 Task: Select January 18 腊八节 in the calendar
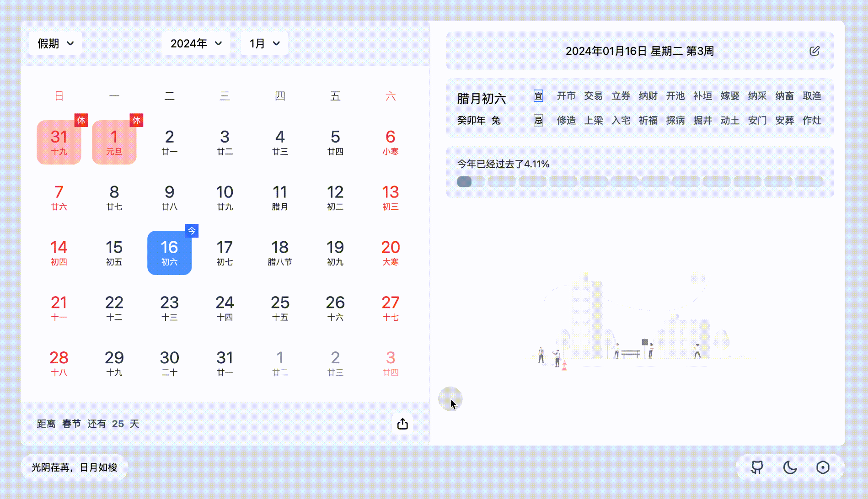click(x=280, y=253)
